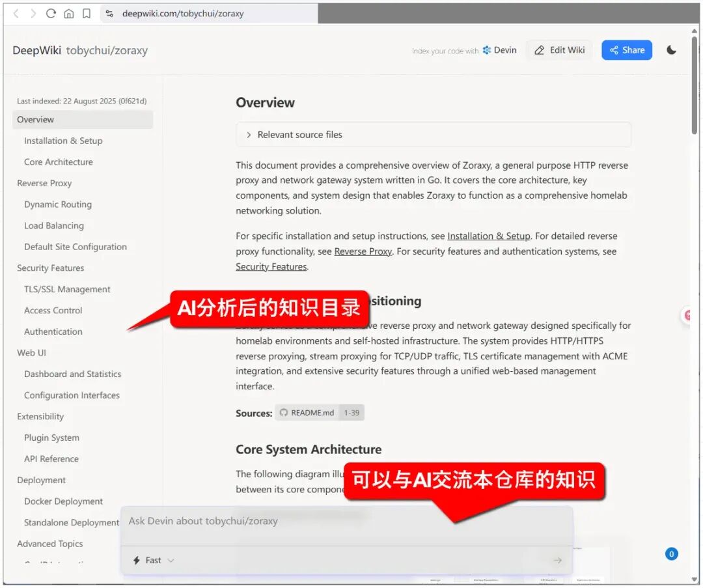Bookmark this page with the bookmark icon
This screenshot has height=588, width=703.
click(x=87, y=14)
